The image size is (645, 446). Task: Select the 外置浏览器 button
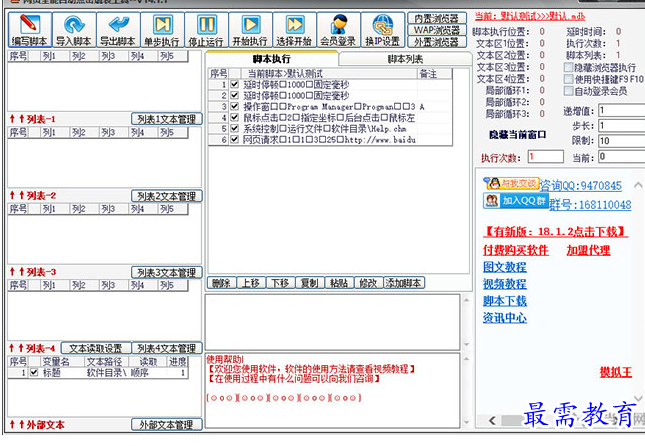436,42
